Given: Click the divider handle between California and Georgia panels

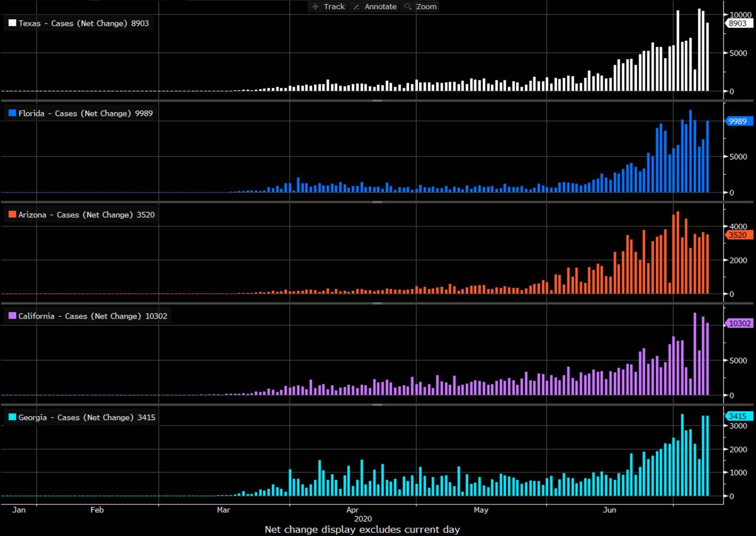Looking at the screenshot, I should pos(377,404).
